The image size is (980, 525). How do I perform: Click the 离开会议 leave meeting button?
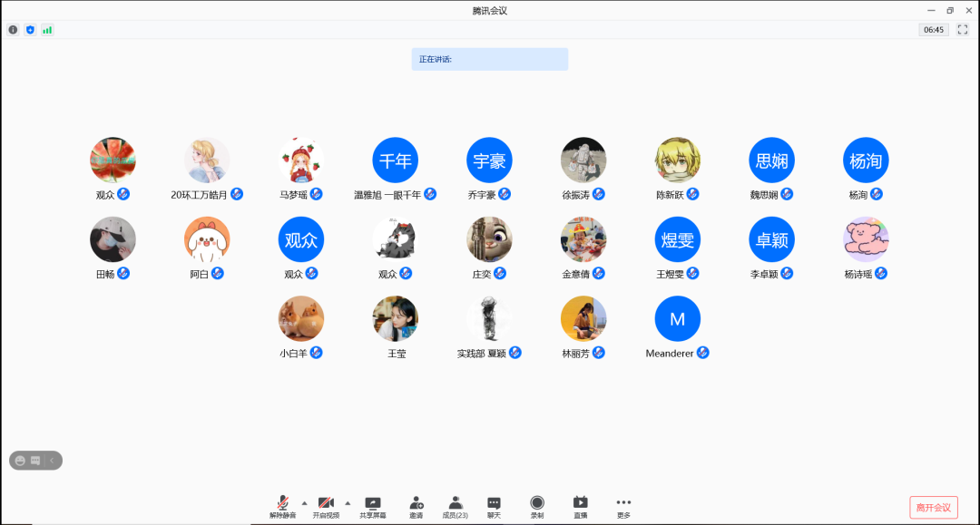click(x=933, y=508)
